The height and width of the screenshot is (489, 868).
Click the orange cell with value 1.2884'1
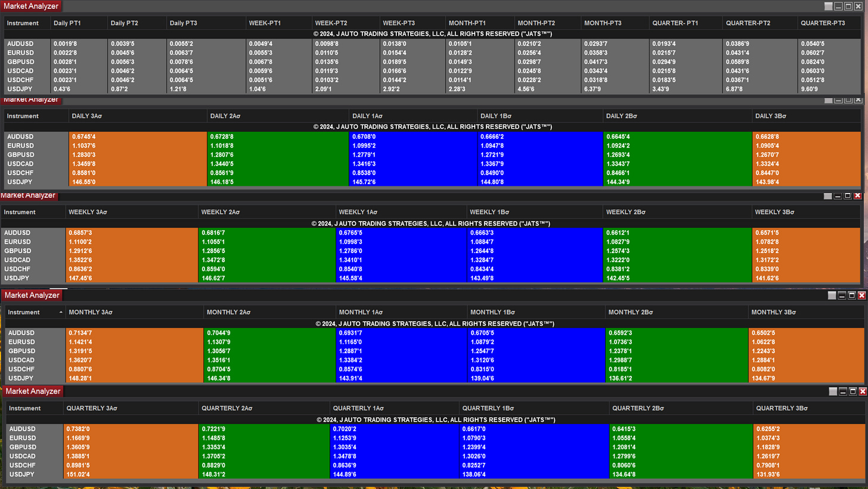tap(806, 360)
